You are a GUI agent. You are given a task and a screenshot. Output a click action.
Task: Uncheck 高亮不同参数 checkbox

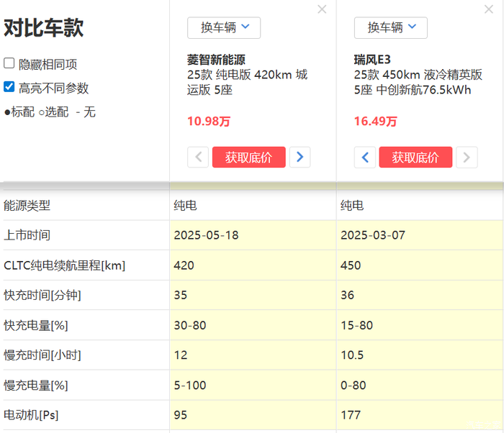pyautogui.click(x=9, y=87)
